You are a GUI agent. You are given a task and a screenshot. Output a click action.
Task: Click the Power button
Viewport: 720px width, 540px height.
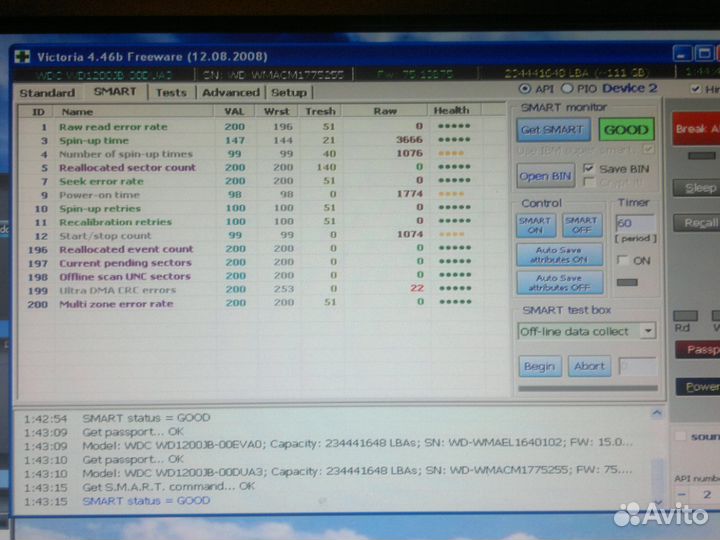click(x=698, y=387)
